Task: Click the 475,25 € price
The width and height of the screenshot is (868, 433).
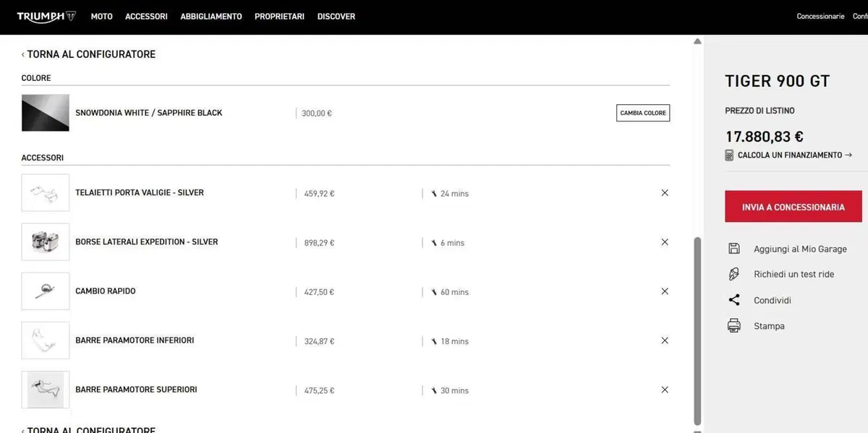Action: coord(319,390)
